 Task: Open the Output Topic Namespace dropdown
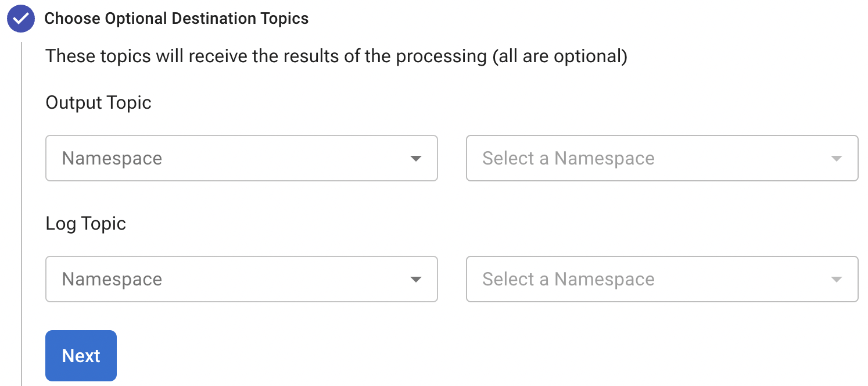pos(241,158)
